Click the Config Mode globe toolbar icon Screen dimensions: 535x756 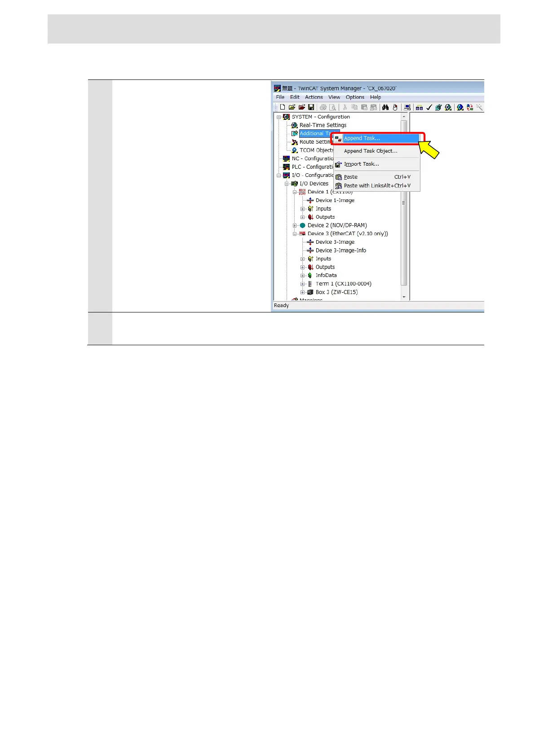[x=460, y=107]
